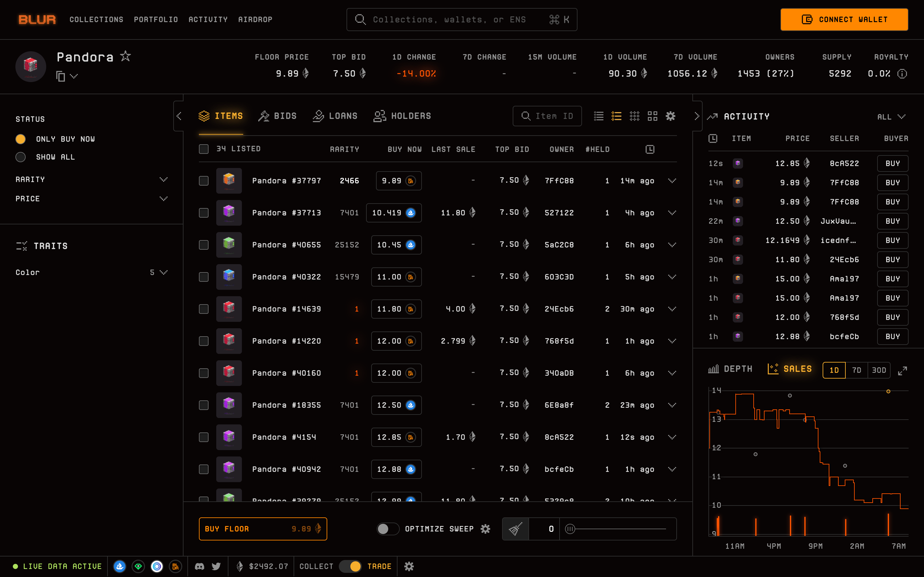
Task: Expand the sales chart fullscreen icon
Action: click(902, 370)
